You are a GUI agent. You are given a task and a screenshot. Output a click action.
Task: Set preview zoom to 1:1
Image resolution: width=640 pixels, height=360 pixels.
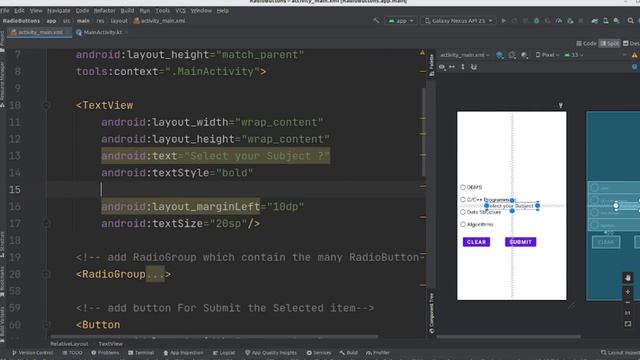click(628, 313)
